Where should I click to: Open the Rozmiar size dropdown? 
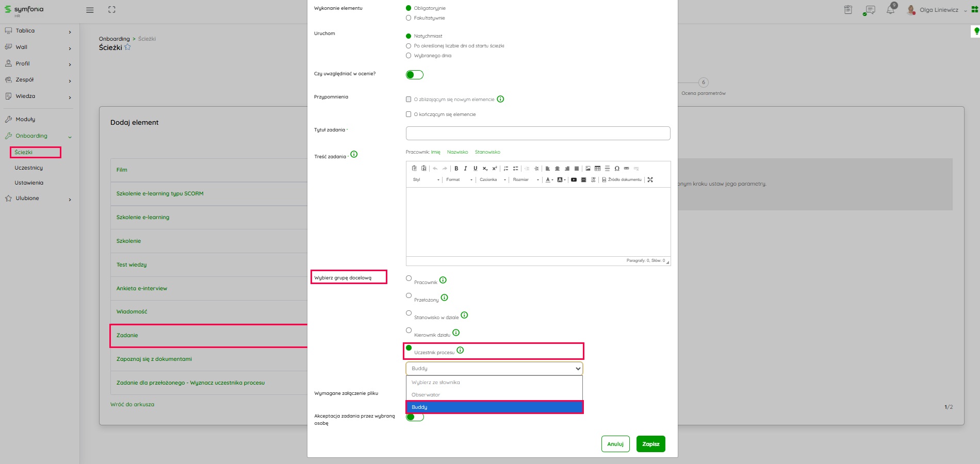[526, 180]
